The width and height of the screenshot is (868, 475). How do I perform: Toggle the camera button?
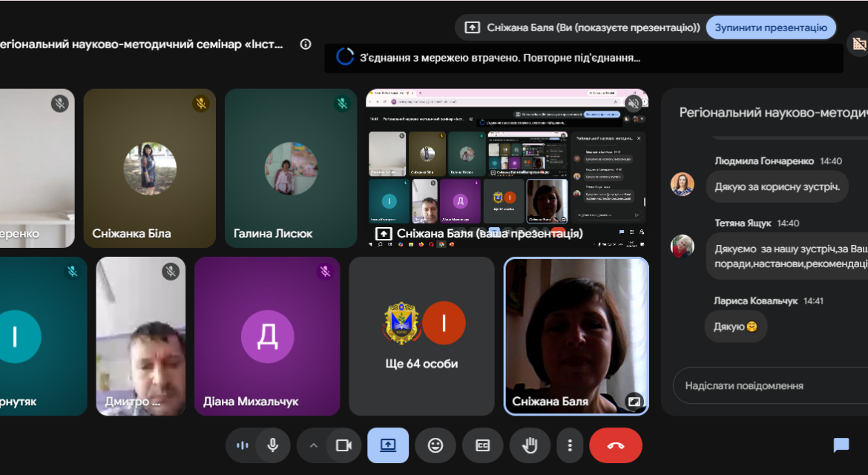click(x=343, y=445)
